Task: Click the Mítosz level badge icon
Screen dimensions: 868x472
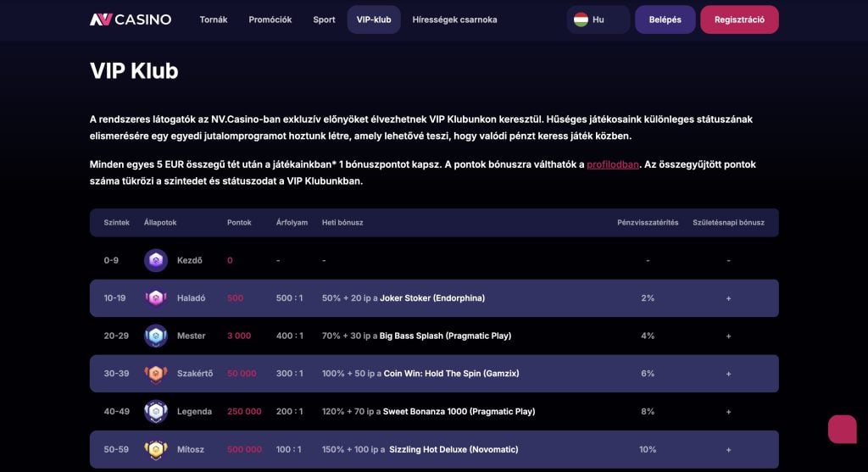Action: [155, 449]
